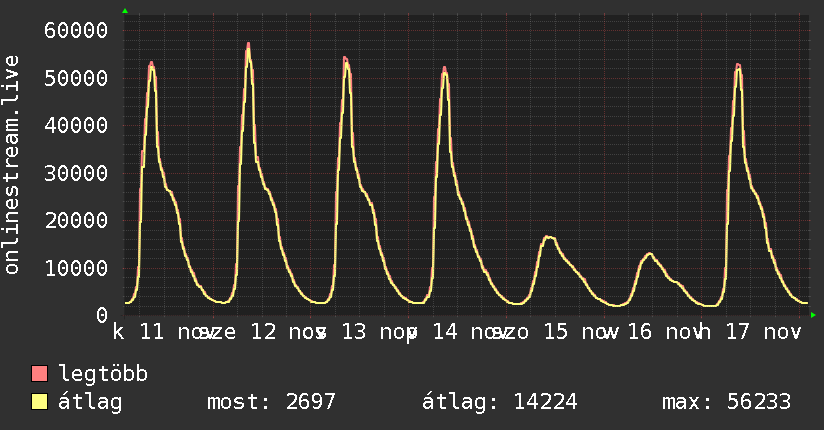Click the pink legtöbb legend swatch
This screenshot has width=824, height=430.
[x=39, y=374]
